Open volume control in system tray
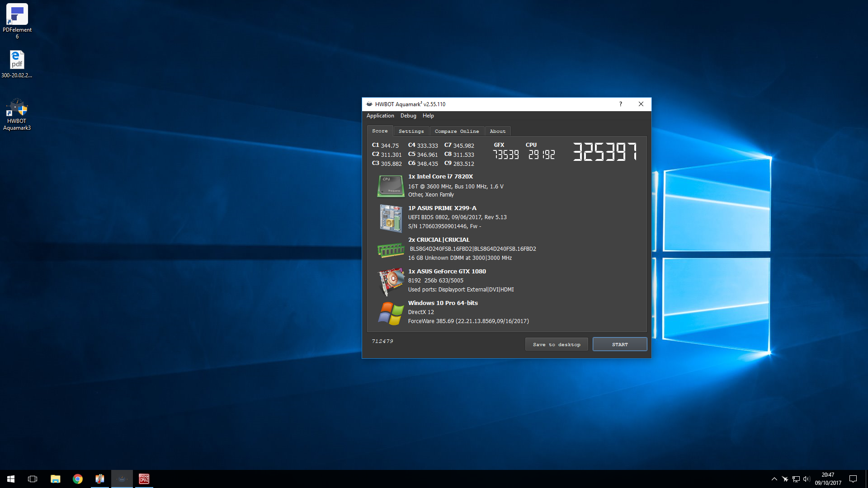 [807, 479]
